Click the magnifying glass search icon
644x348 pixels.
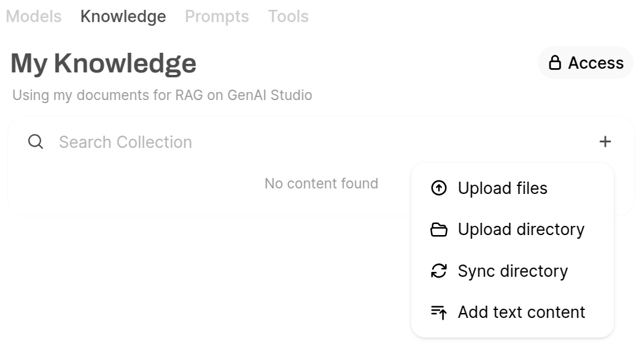coord(36,142)
